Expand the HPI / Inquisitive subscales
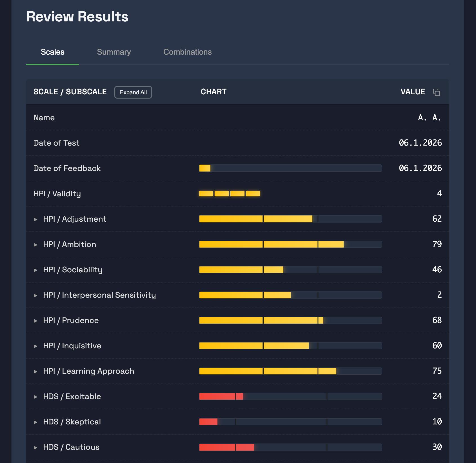The image size is (476, 463). tap(36, 346)
